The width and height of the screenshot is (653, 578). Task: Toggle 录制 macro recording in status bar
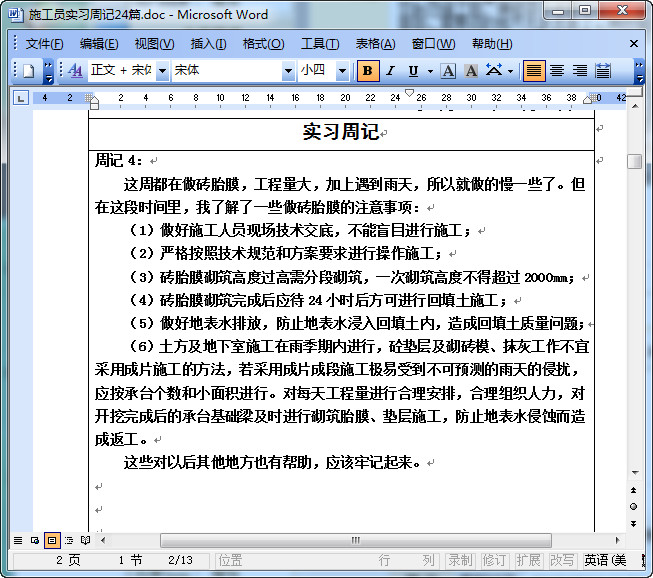point(460,560)
